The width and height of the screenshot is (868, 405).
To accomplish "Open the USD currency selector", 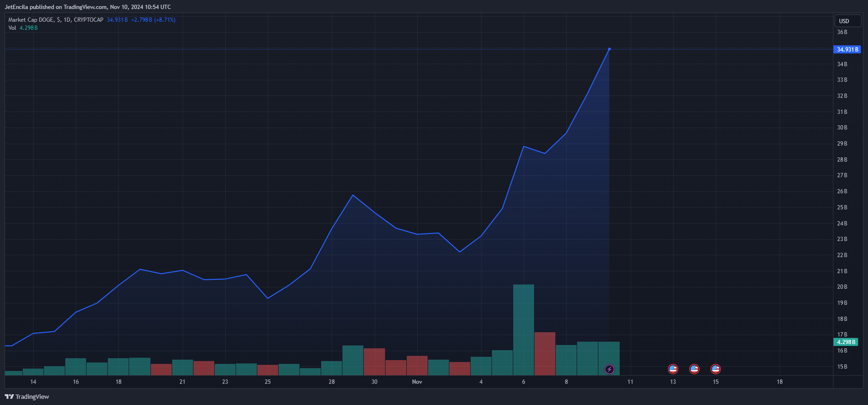I will click(x=848, y=21).
